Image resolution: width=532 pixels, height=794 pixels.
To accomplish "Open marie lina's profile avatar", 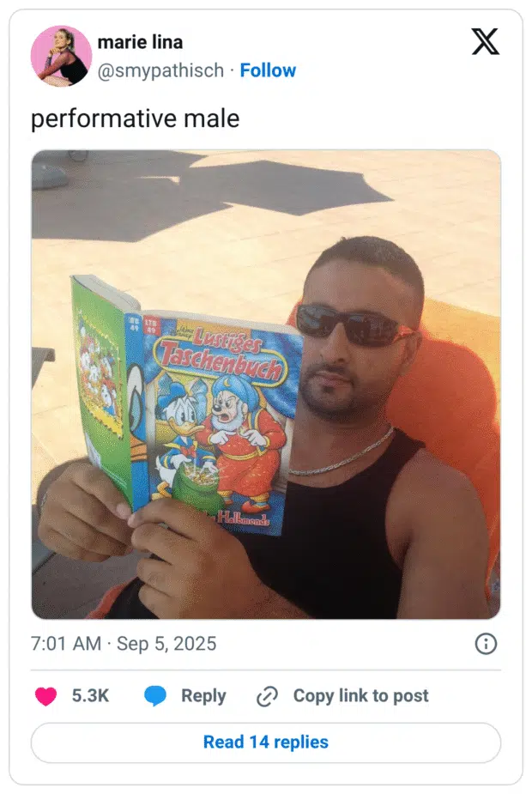I will pyautogui.click(x=61, y=56).
